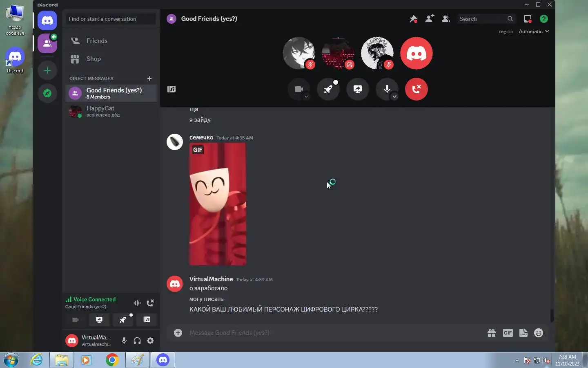Image resolution: width=588 pixels, height=368 pixels.
Task: Share screen from the voice panel
Action: click(x=99, y=320)
